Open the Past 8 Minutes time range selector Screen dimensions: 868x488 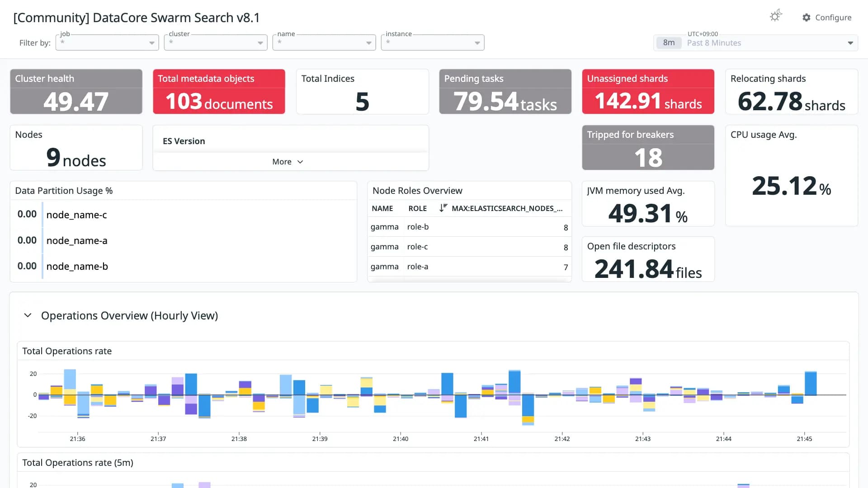click(755, 43)
